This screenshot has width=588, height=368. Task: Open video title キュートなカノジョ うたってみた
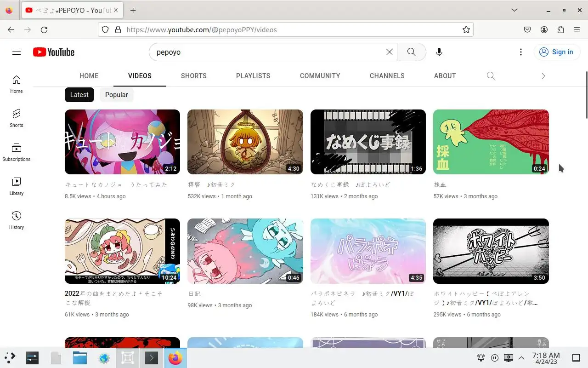[116, 184]
